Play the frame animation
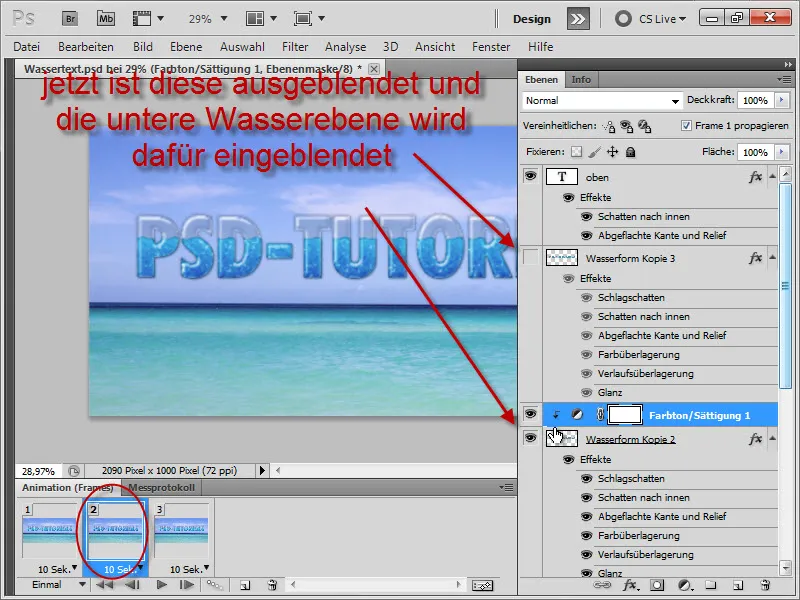Screen dimensions: 800x600 (162, 585)
